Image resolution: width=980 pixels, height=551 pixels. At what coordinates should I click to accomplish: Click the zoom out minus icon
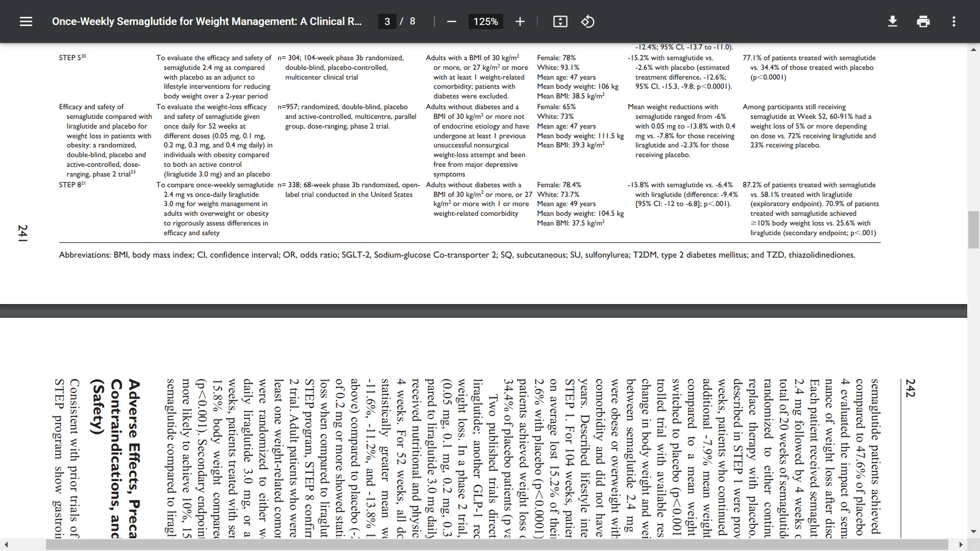click(x=452, y=21)
